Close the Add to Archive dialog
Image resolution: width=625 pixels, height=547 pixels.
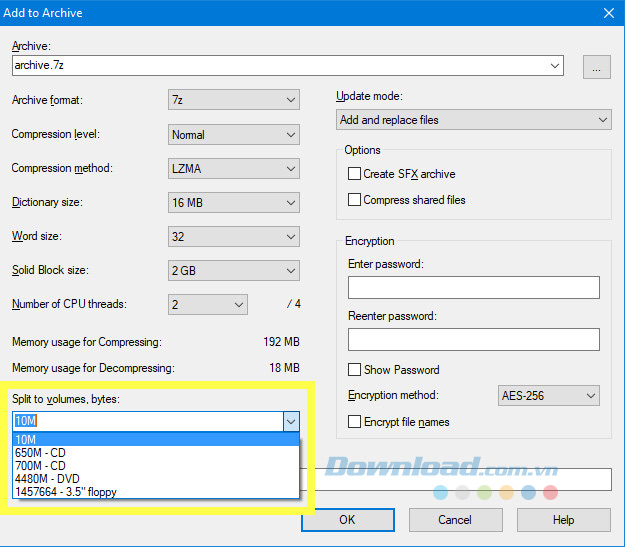tap(608, 13)
